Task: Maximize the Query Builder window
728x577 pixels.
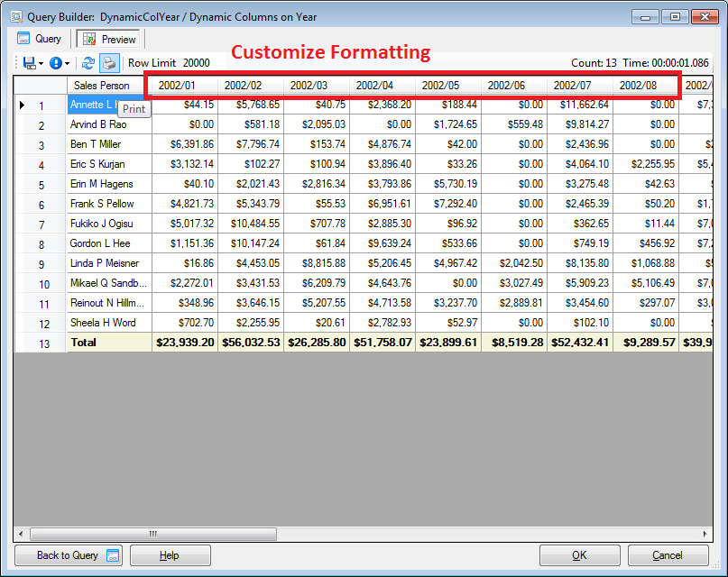Action: (675, 17)
